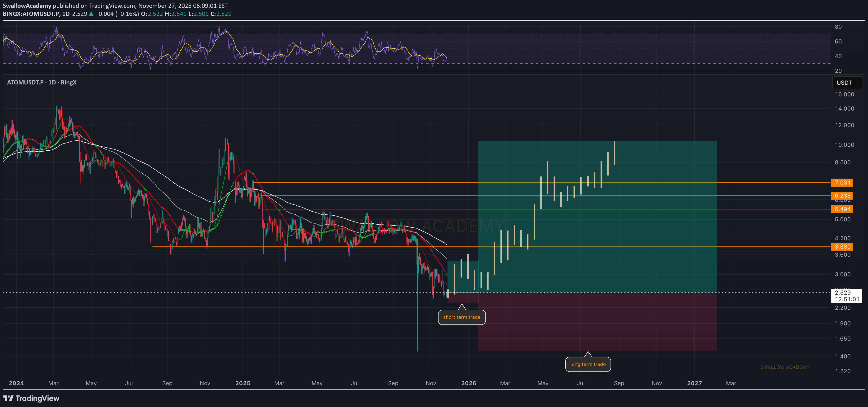Click the green up-arrow price change icon
This screenshot has height=407, width=868.
(91, 14)
